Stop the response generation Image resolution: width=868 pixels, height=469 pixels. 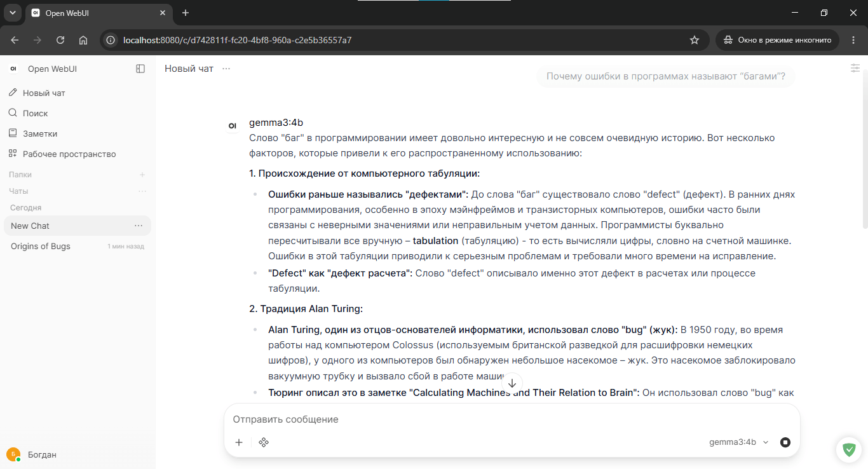(785, 442)
